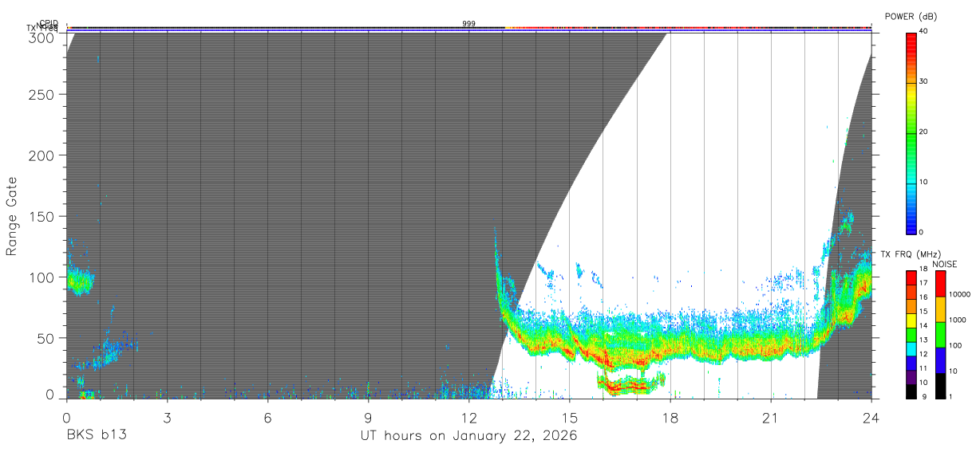Click the 6 tick on UT hours axis
This screenshot has width=980, height=452.
click(x=267, y=417)
